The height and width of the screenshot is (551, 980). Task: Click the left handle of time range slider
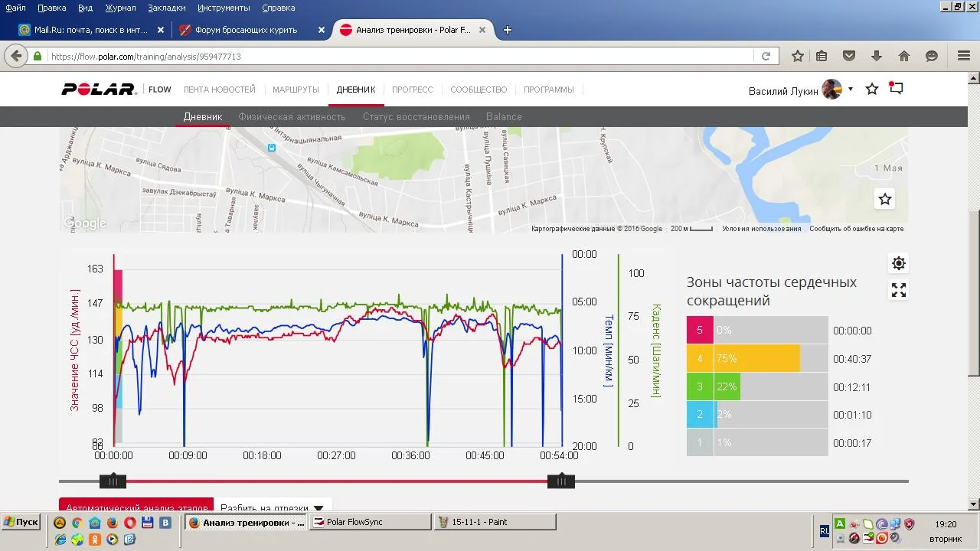(x=113, y=481)
